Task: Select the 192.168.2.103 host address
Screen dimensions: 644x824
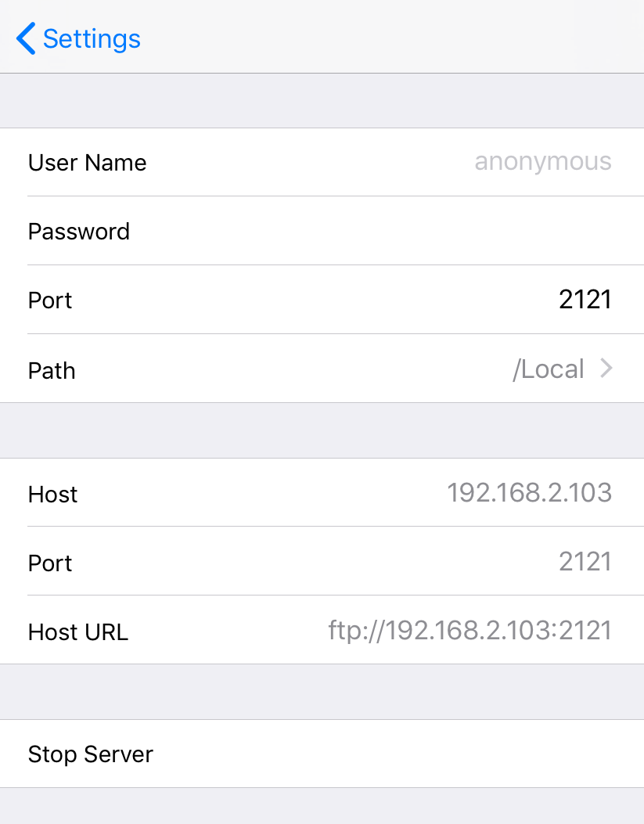Action: click(x=529, y=493)
